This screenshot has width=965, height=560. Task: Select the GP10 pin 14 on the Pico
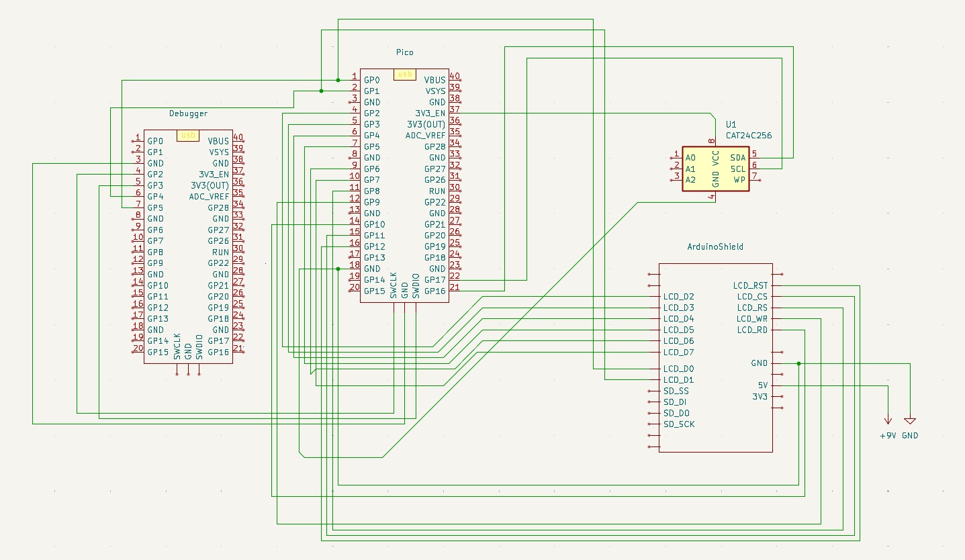tap(374, 224)
